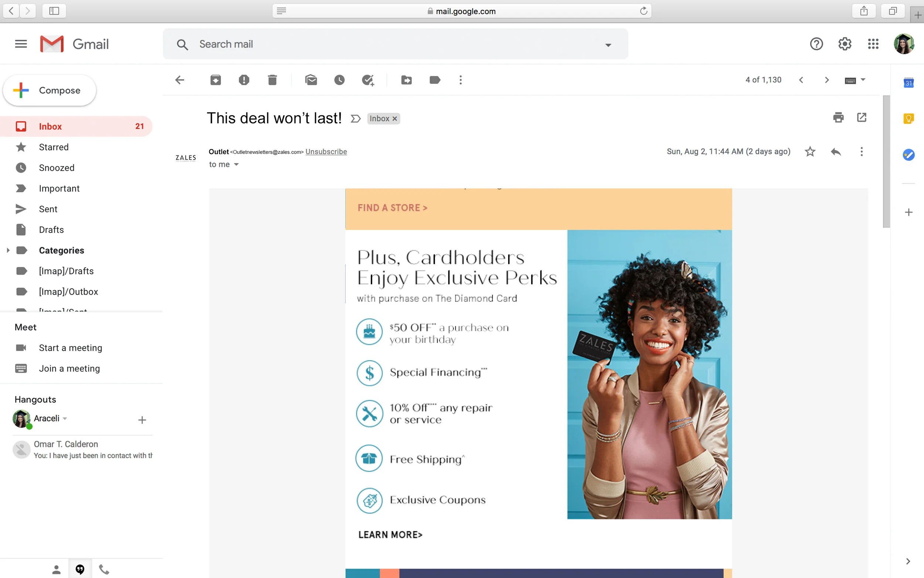Expand the 'to me' recipient details

[236, 165]
